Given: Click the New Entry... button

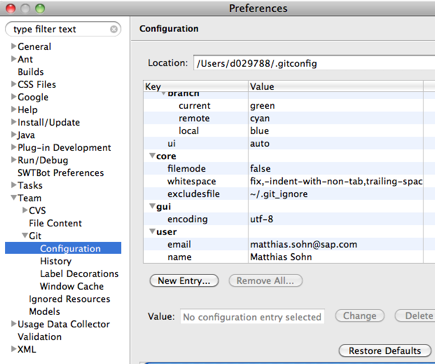Looking at the screenshot, I should (x=184, y=281).
